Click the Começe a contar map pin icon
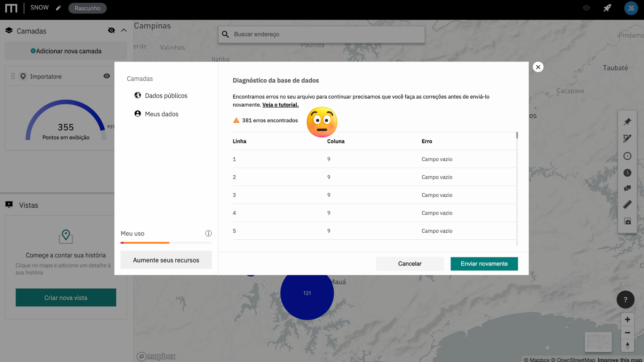 (66, 236)
